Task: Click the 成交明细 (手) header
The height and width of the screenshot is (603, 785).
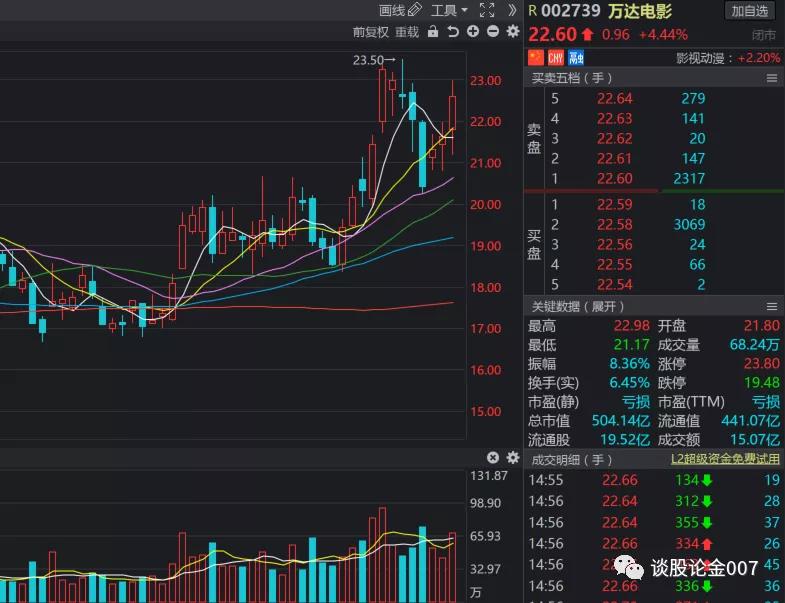Action: click(572, 459)
